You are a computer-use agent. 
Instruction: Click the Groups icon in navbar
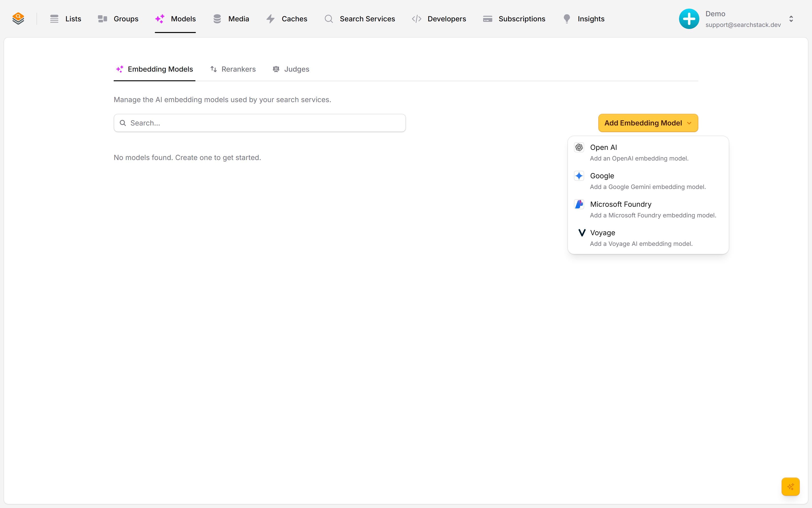102,19
